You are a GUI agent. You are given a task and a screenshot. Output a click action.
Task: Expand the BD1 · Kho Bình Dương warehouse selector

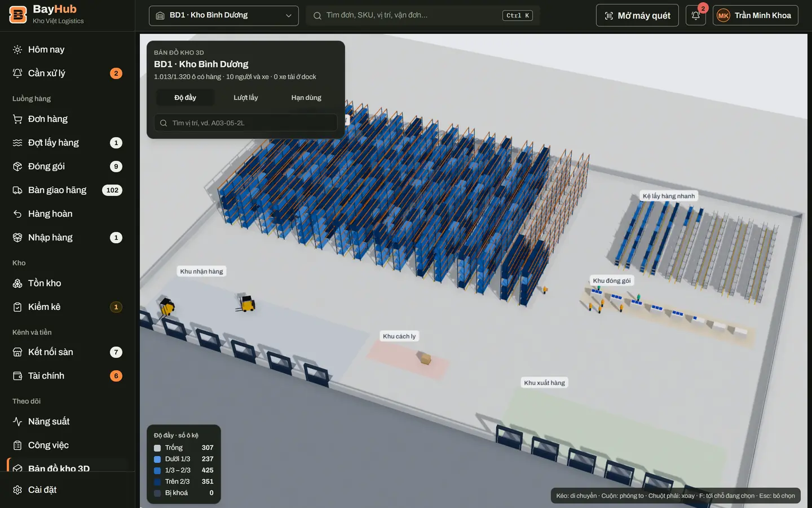tap(224, 16)
